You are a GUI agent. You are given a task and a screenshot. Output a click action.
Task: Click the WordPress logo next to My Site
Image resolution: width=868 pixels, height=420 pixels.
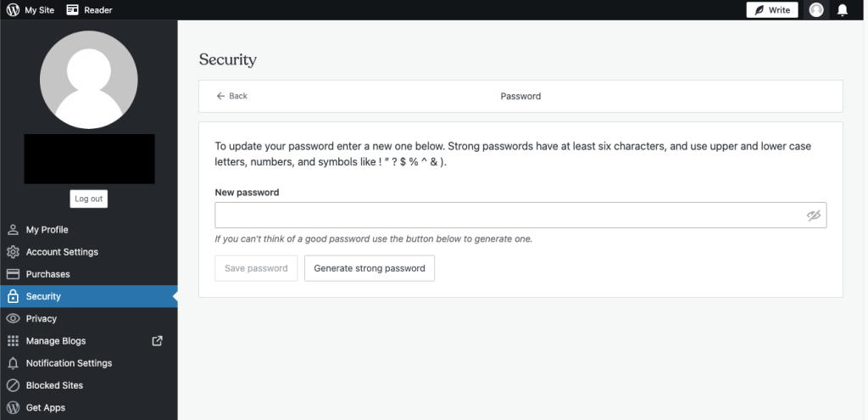pyautogui.click(x=13, y=10)
